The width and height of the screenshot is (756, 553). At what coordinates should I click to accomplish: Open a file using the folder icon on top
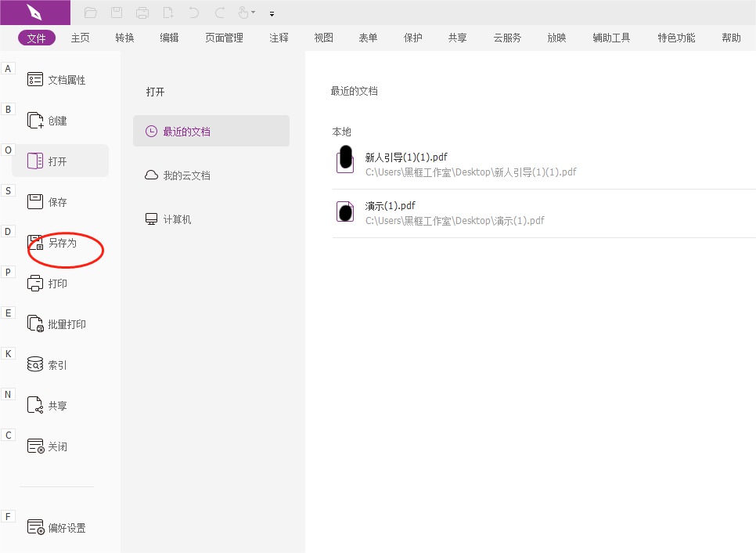pos(90,13)
